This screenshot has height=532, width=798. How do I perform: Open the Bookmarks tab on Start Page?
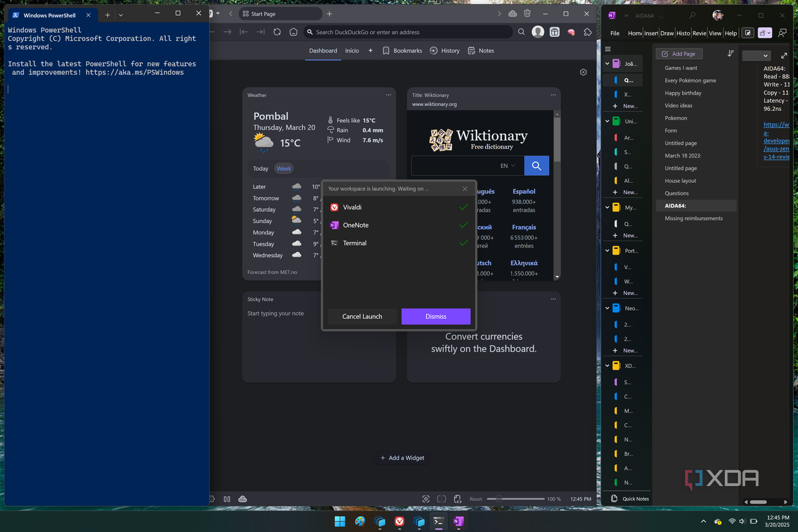click(x=402, y=50)
